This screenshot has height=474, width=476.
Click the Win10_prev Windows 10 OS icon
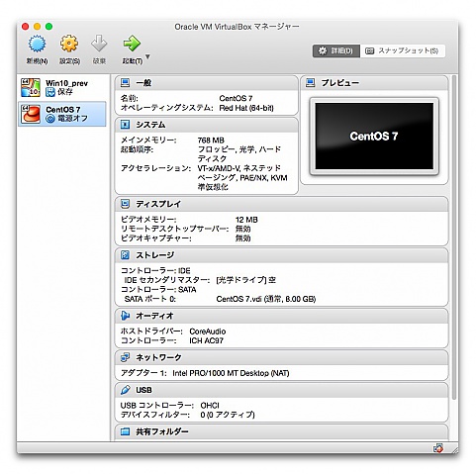pos(31,87)
